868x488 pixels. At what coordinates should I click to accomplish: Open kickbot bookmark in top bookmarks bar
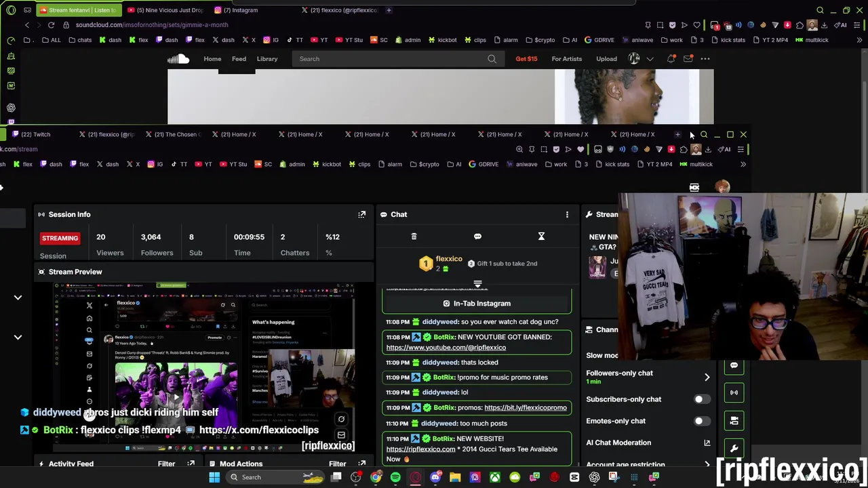click(x=442, y=40)
